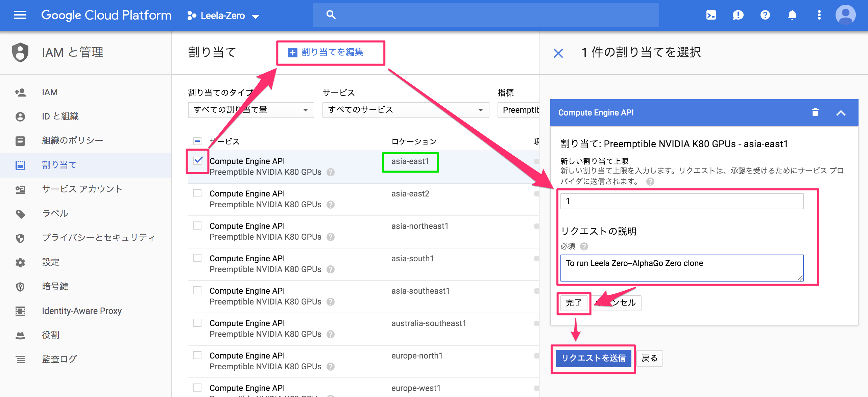Screen dimensions: 868x397
Task: Click the asia-east1 location cell
Action: point(410,161)
